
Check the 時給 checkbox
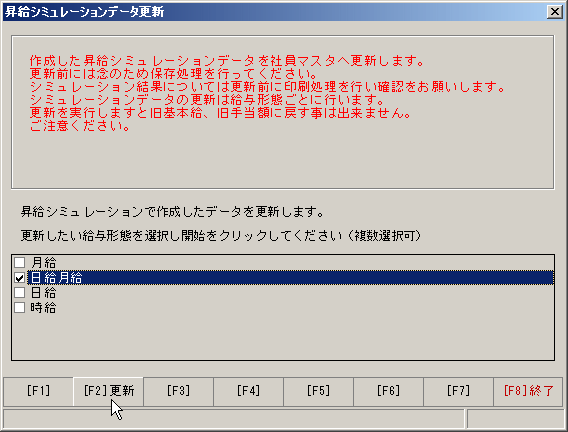20,308
